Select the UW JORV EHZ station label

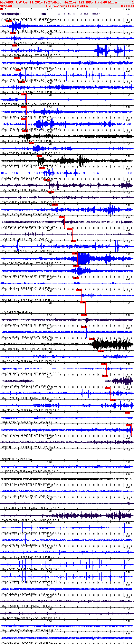(10, 55)
